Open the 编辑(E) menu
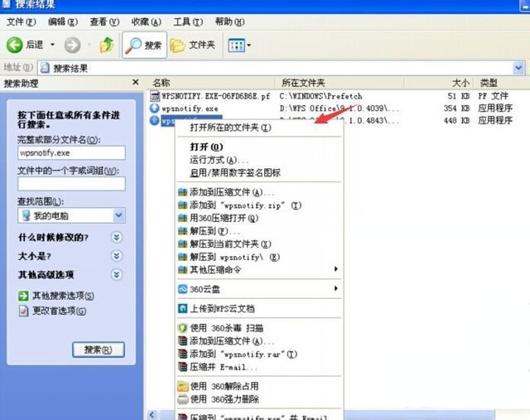The width and height of the screenshot is (530, 420). pyautogui.click(x=63, y=22)
